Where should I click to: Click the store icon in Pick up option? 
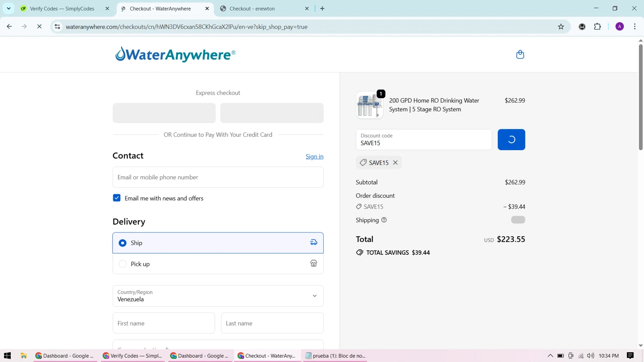pyautogui.click(x=314, y=264)
